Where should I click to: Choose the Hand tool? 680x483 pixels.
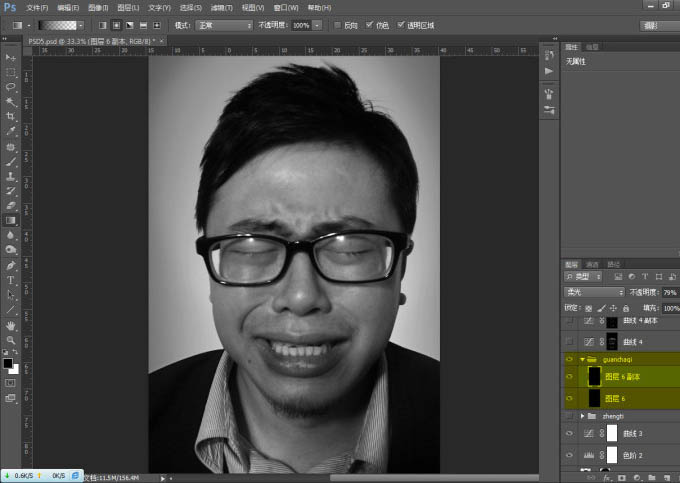pos(11,326)
